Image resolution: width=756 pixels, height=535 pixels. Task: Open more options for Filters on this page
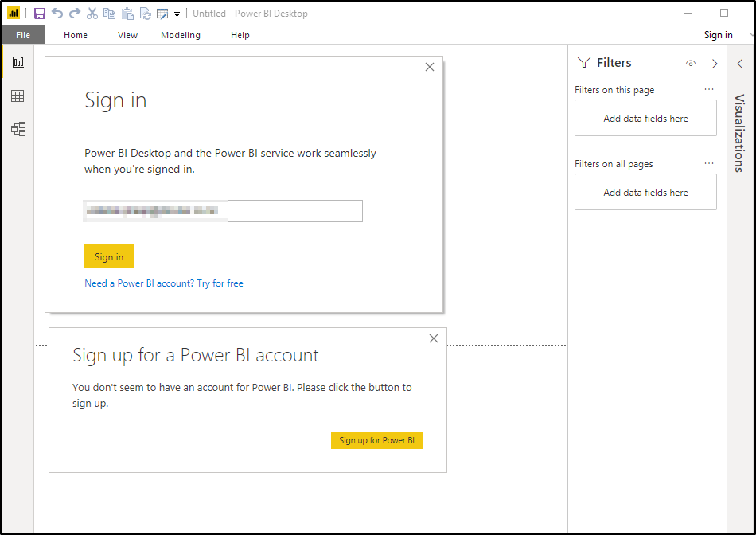[x=709, y=89]
